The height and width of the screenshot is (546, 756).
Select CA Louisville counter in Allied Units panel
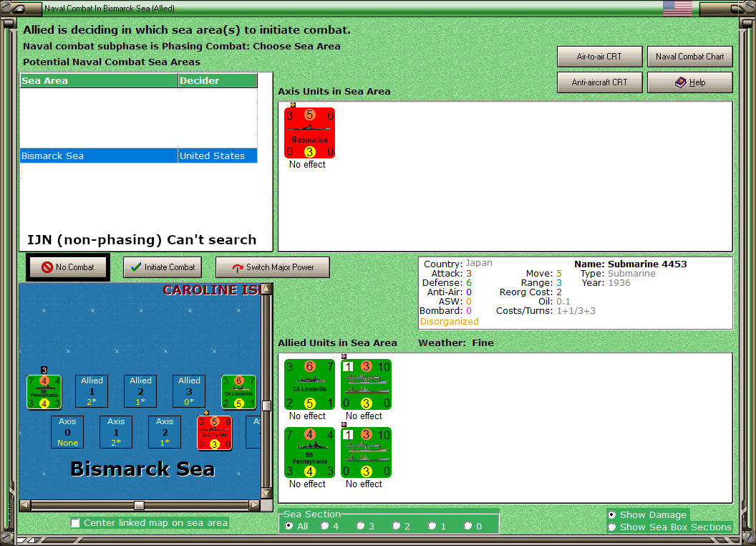point(309,384)
